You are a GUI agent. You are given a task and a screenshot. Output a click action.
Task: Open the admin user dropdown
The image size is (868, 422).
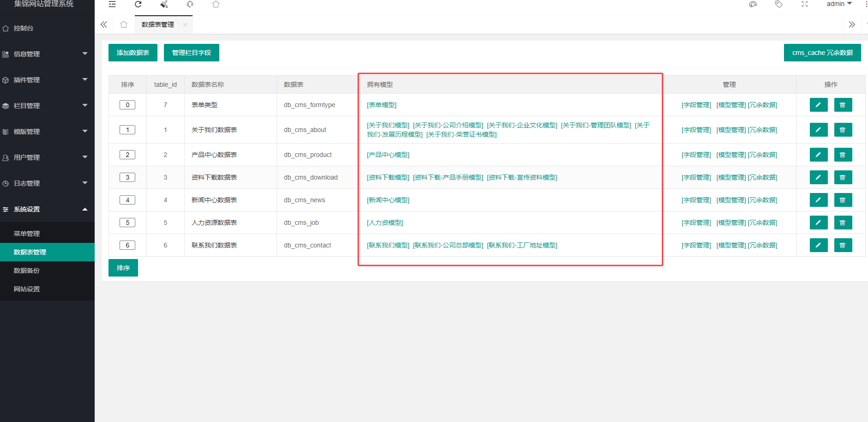pyautogui.click(x=839, y=4)
